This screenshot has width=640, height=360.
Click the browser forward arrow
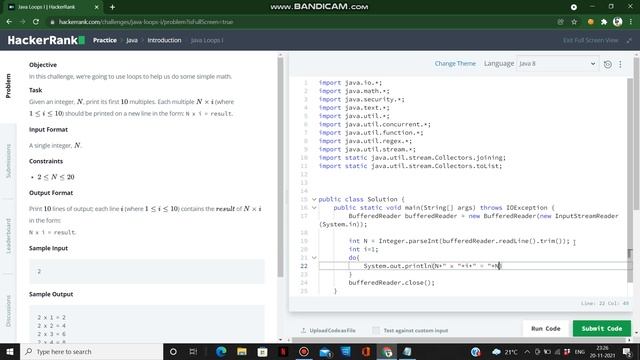pyautogui.click(x=22, y=22)
